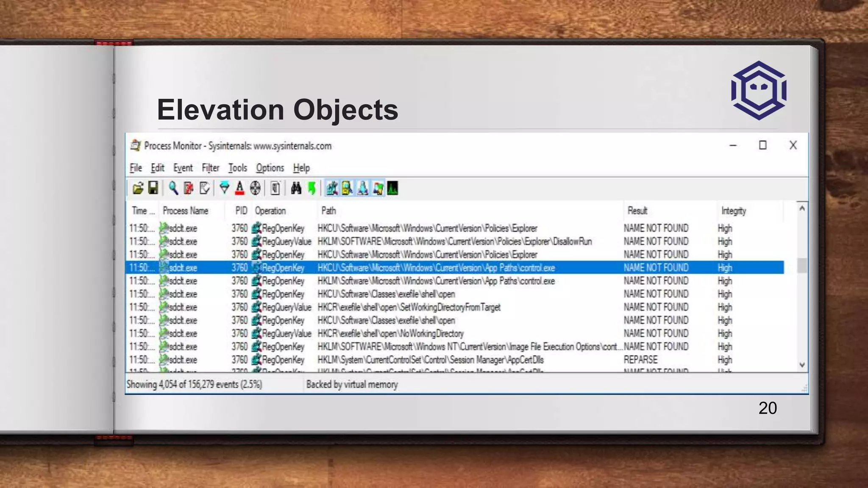Click the status text showing 4,054 of 156,279 events
The height and width of the screenshot is (488, 868).
click(194, 384)
